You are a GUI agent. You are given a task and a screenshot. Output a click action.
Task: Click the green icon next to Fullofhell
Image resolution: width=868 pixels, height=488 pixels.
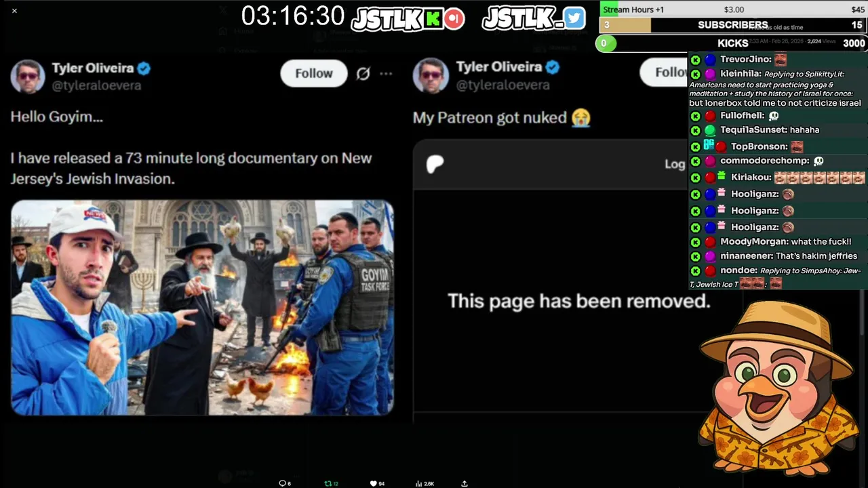coord(695,116)
